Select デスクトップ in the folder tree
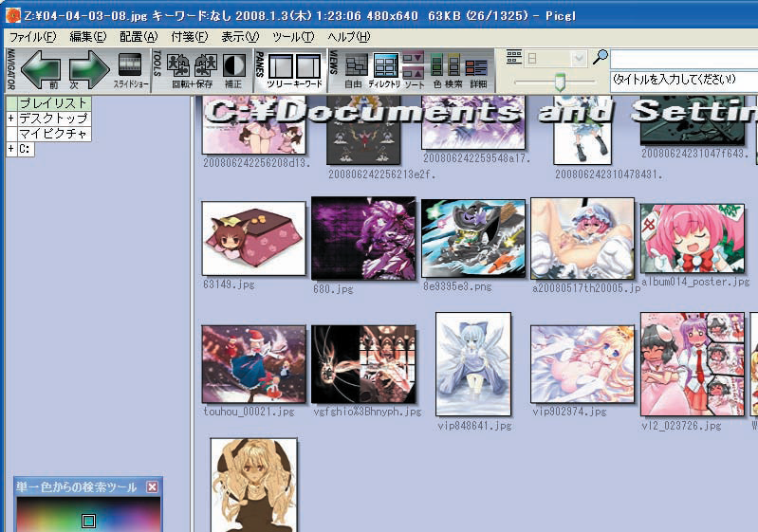 [54, 118]
